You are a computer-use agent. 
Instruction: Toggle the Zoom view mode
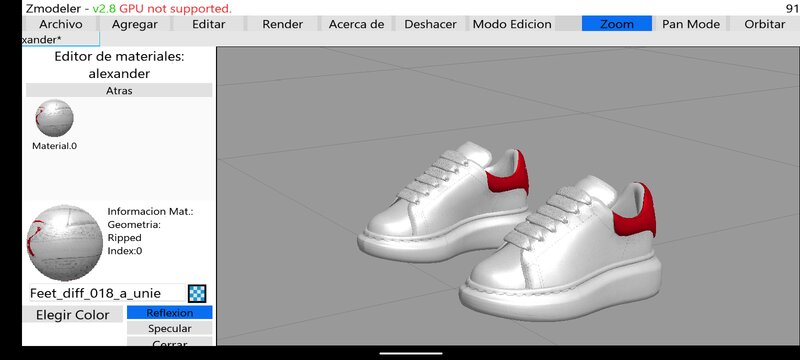point(617,24)
